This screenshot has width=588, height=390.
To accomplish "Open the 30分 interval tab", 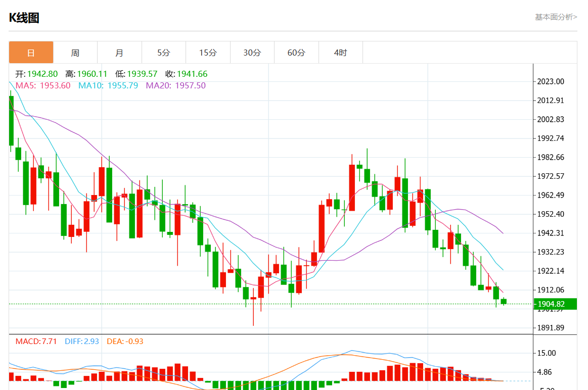I will click(x=252, y=53).
